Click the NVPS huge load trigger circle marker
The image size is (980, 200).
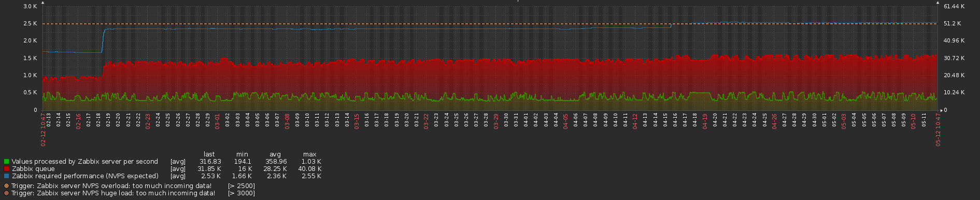[6, 193]
